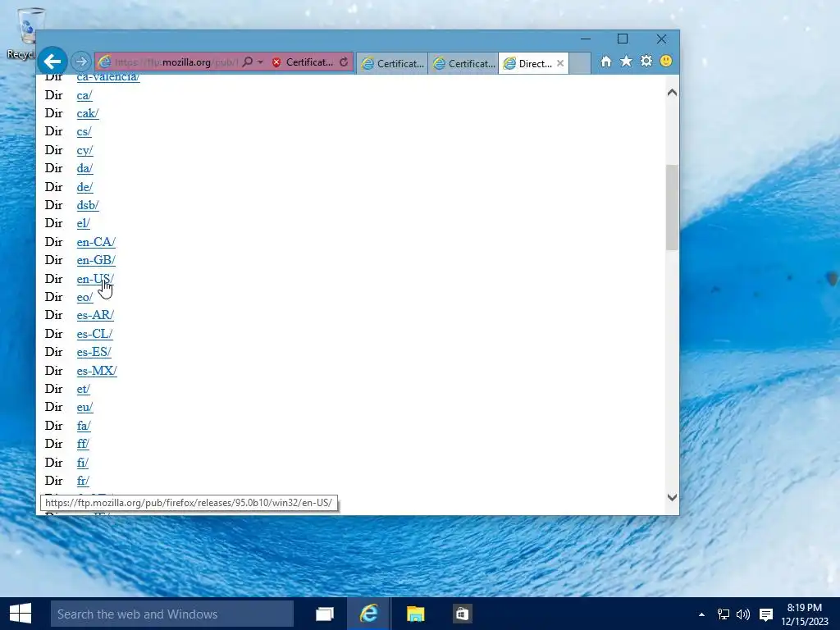The height and width of the screenshot is (630, 840).
Task: Open the eo/ directory link
Action: click(84, 297)
